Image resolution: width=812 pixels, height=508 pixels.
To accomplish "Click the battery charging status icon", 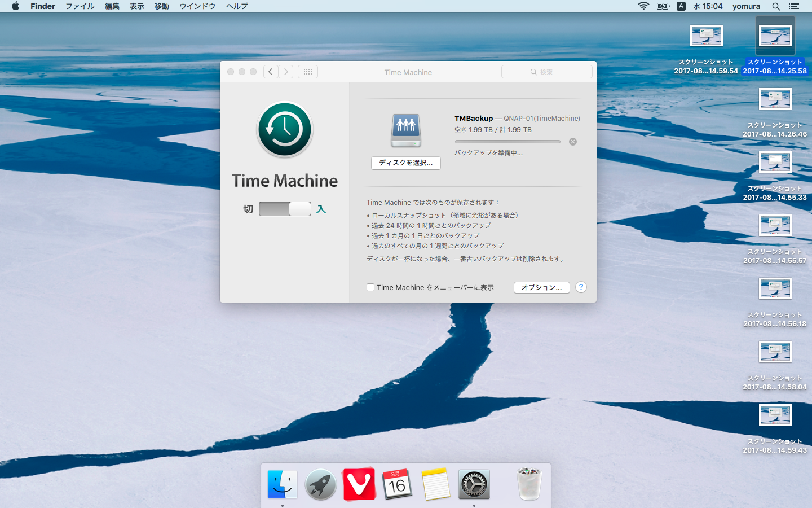I will 663,6.
